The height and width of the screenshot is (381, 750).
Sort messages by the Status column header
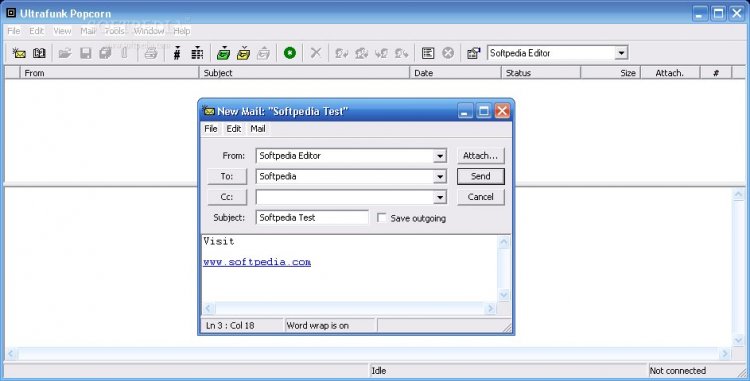[x=541, y=73]
